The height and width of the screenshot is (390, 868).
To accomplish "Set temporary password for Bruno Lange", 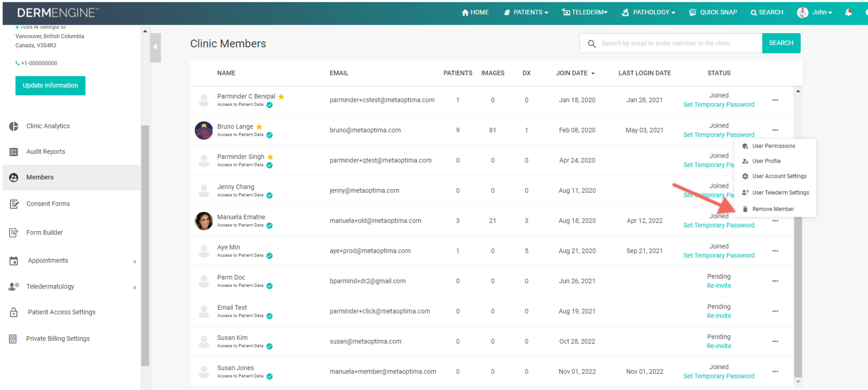I will (719, 135).
